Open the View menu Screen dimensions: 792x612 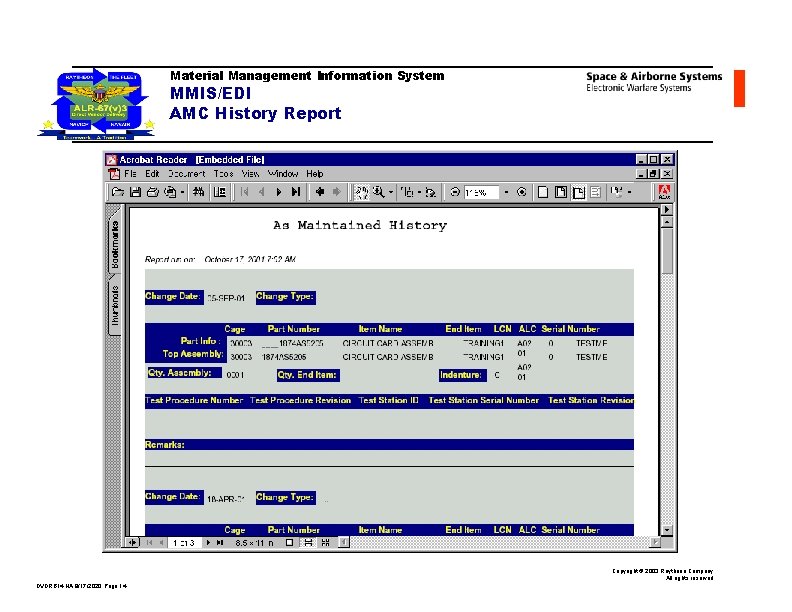(x=250, y=174)
